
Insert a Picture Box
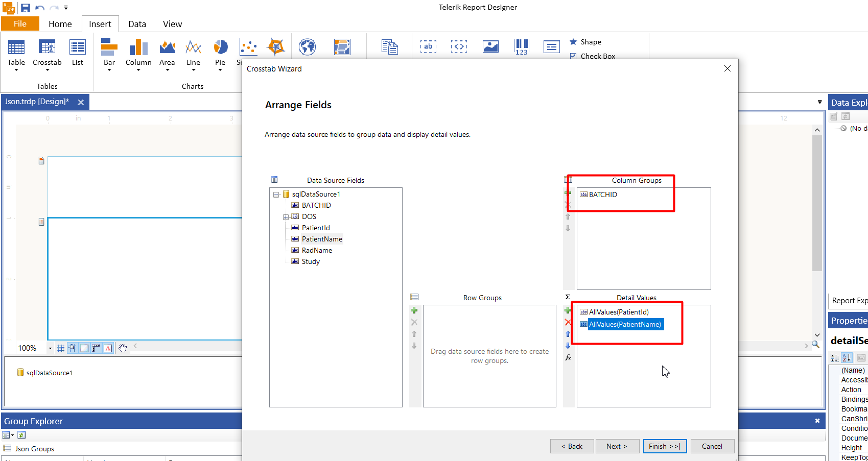490,46
